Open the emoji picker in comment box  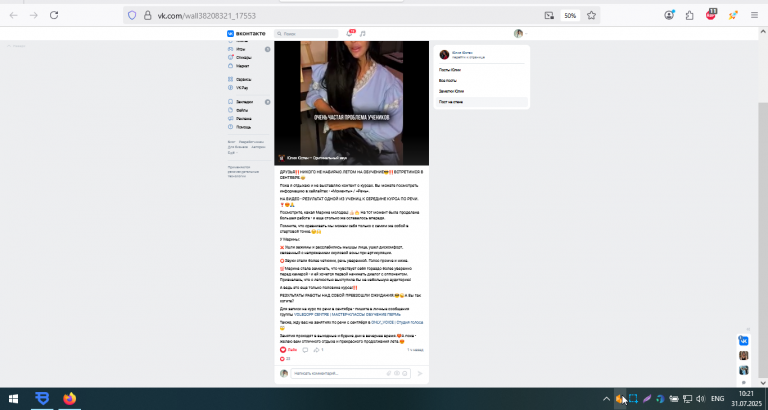[x=405, y=373]
